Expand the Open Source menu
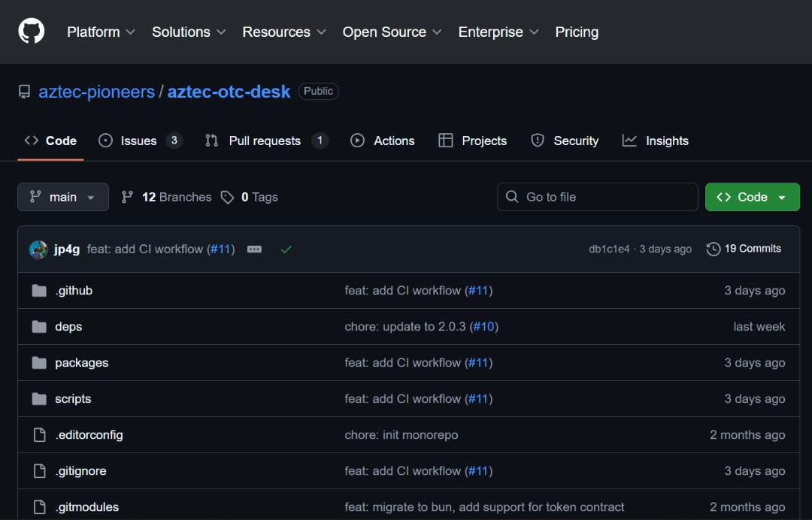 (392, 32)
